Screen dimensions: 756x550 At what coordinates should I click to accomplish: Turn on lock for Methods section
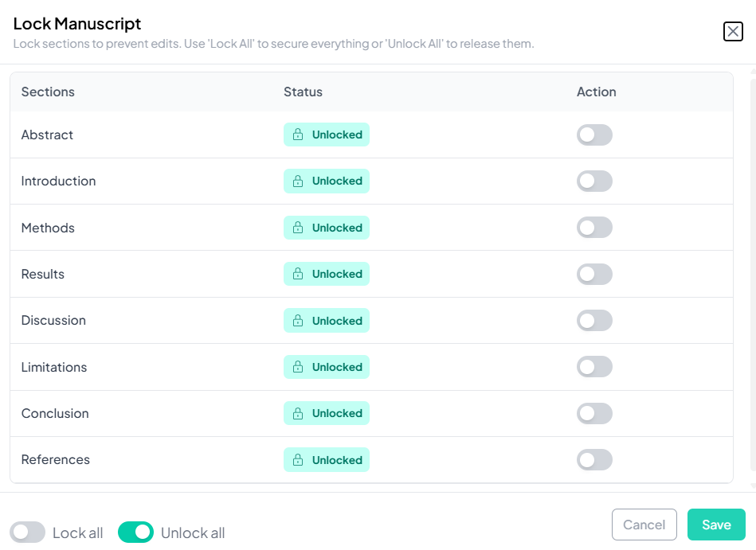tap(594, 228)
